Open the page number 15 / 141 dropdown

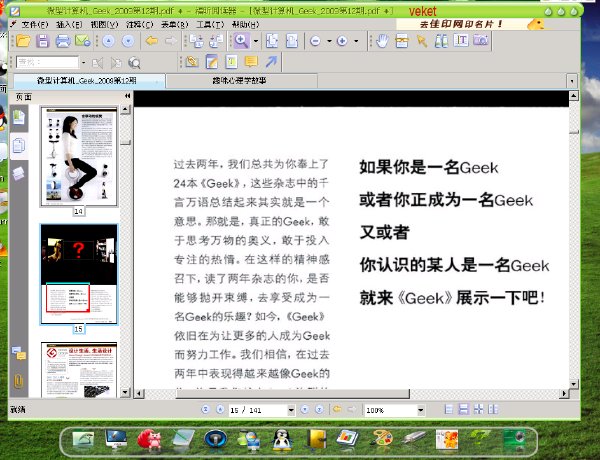(291, 410)
